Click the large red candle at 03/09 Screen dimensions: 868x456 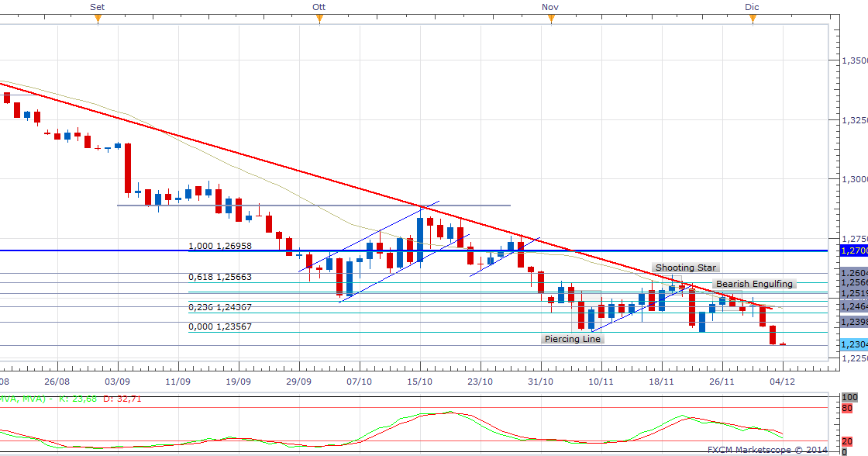(x=128, y=168)
